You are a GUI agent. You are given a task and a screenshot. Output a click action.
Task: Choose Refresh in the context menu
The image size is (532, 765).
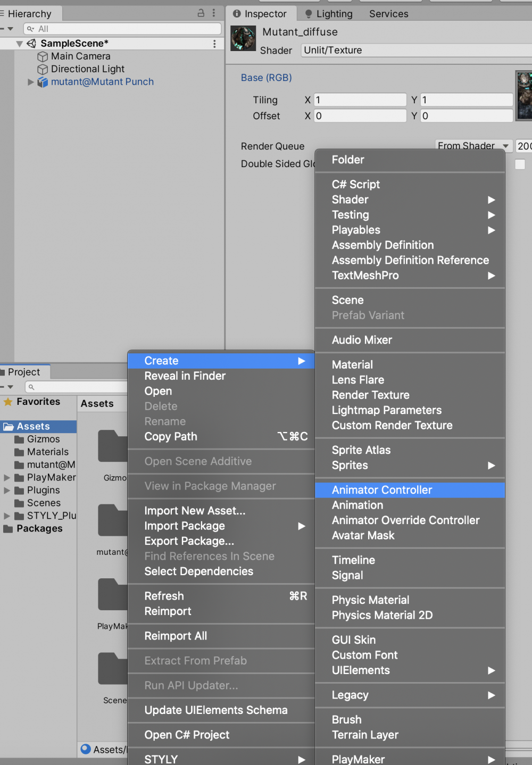pos(221,596)
